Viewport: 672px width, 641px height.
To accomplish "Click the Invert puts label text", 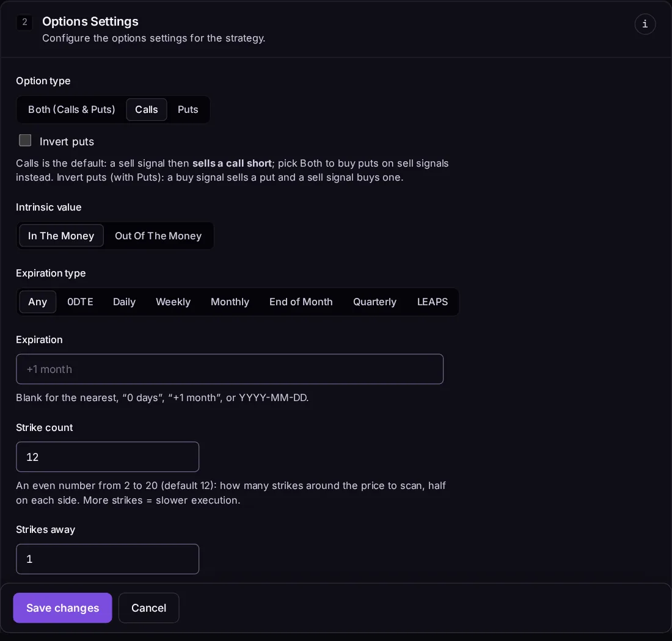I will click(67, 142).
